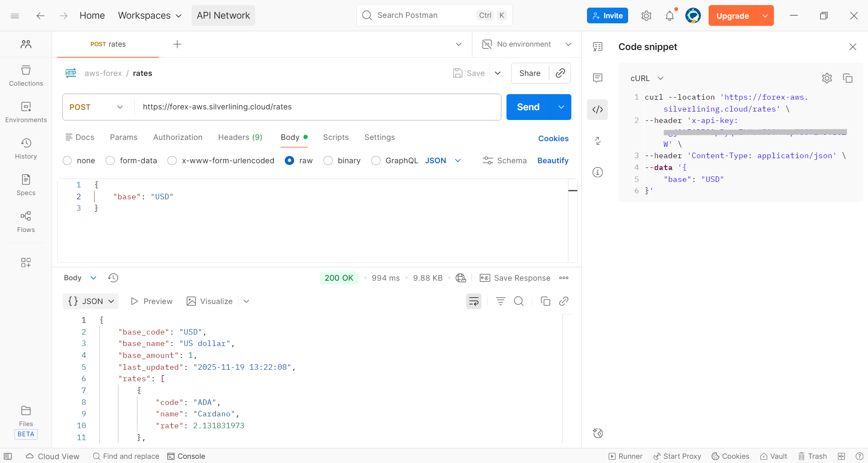Open the POST method dropdown
This screenshot has height=463, width=868.
(x=97, y=107)
